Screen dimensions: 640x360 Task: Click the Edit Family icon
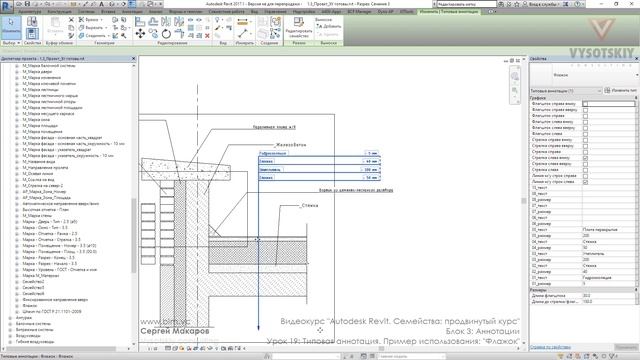pos(298,22)
